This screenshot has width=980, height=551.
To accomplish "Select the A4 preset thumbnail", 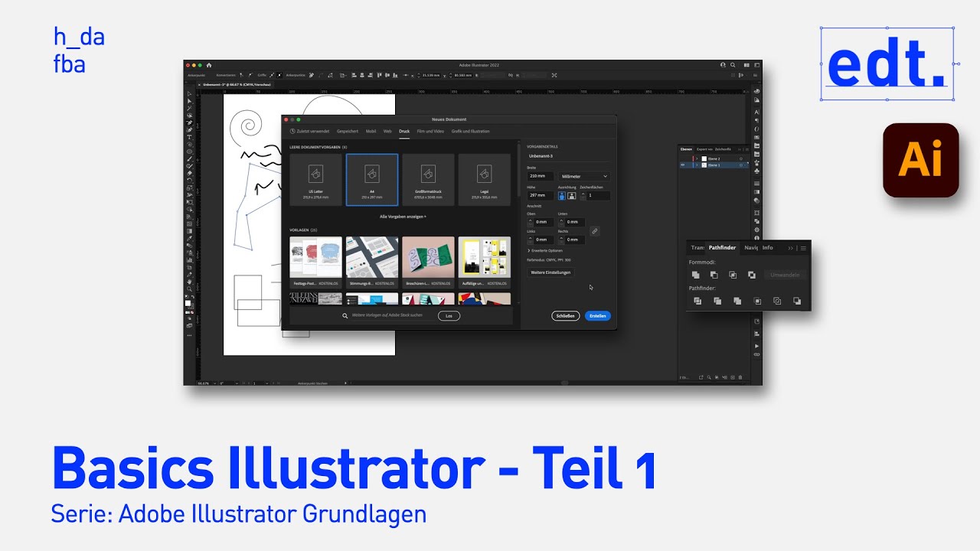I will coord(372,180).
